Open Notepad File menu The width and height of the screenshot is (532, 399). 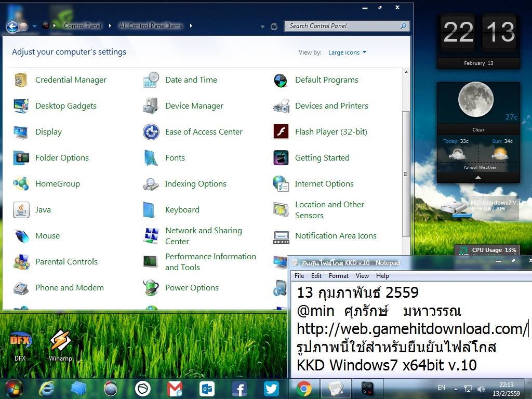[x=299, y=276]
